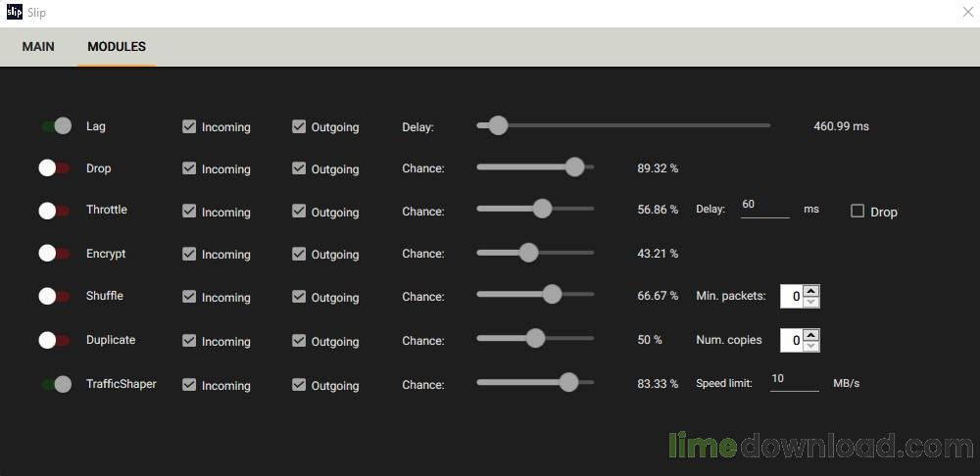The image size is (980, 476).
Task: Decrease Shuffle Min. packets with down arrow
Action: (x=810, y=302)
